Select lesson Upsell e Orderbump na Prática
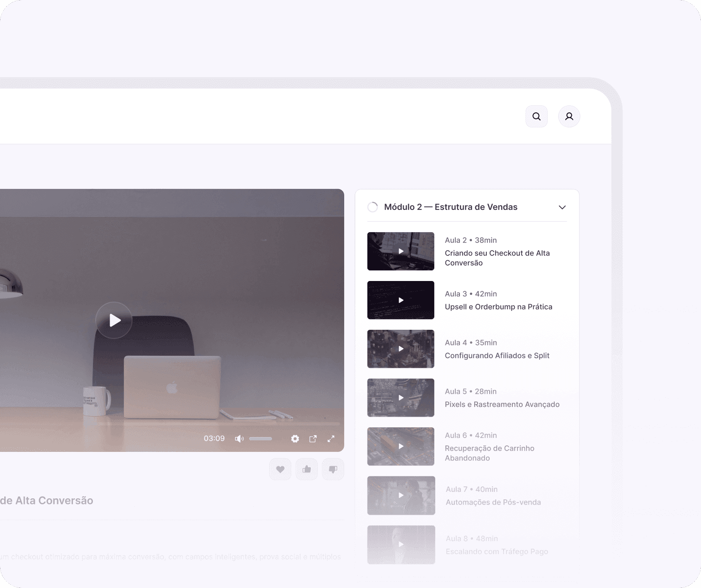This screenshot has width=701, height=588. [x=498, y=307]
